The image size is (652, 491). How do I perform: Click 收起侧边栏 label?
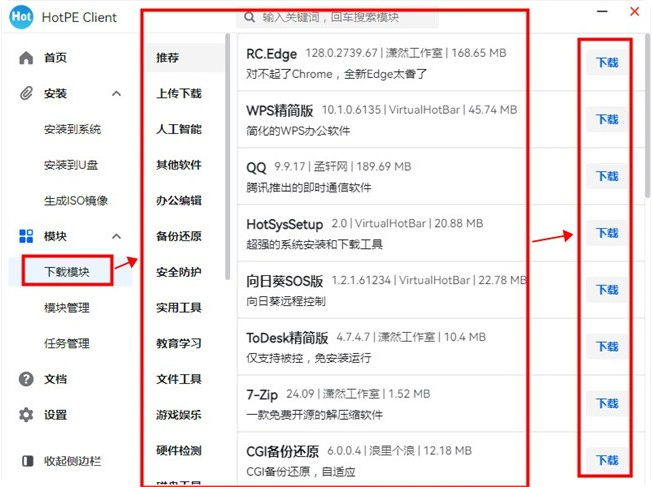[72, 461]
